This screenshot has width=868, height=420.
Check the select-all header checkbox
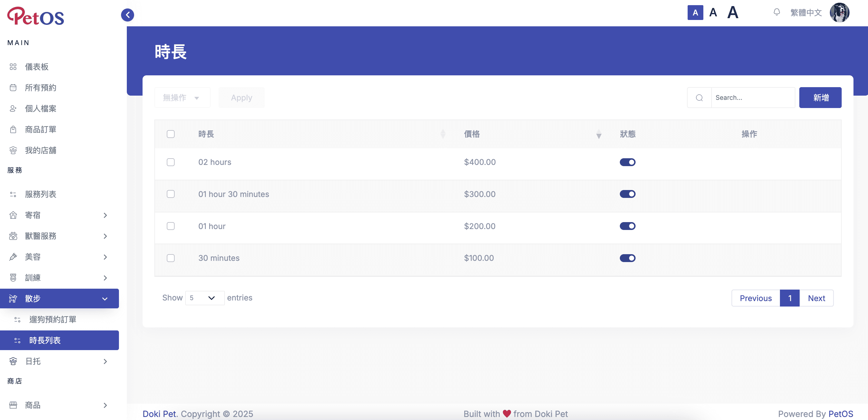click(170, 134)
